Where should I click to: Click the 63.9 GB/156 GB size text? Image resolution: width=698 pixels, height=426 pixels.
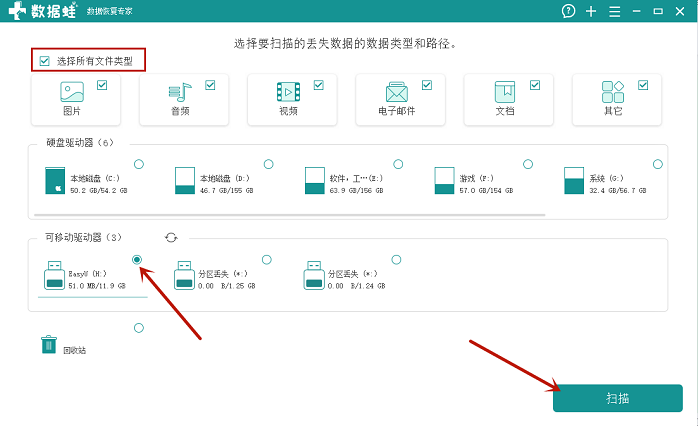click(x=357, y=191)
